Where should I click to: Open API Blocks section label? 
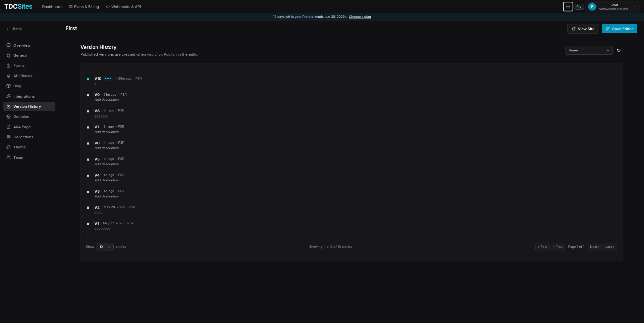tap(23, 76)
